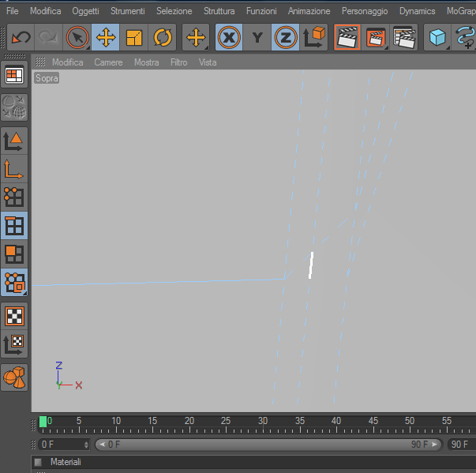476x473 pixels.
Task: Click the current frame 0 F field
Action: pos(63,445)
